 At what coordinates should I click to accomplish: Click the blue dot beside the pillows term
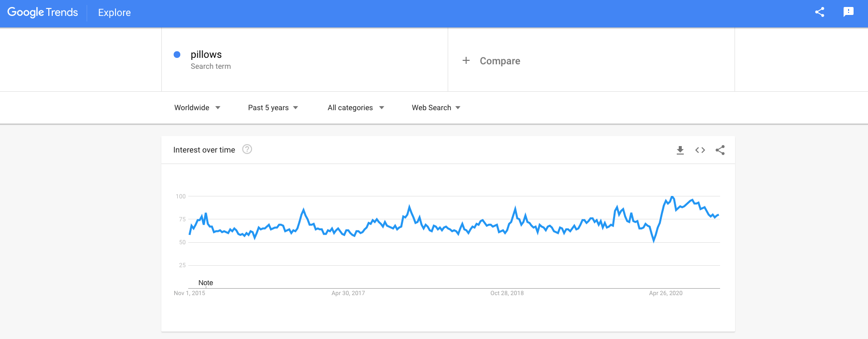point(177,54)
